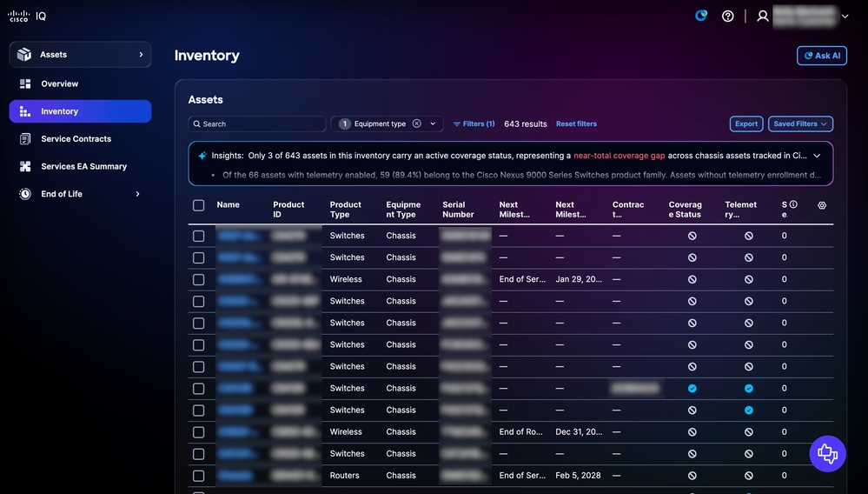Open the feedback thumbs floating button

tap(827, 454)
